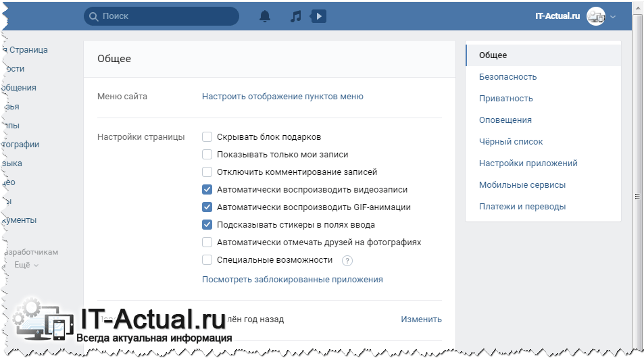
Task: Open the music note icon
Action: point(295,16)
